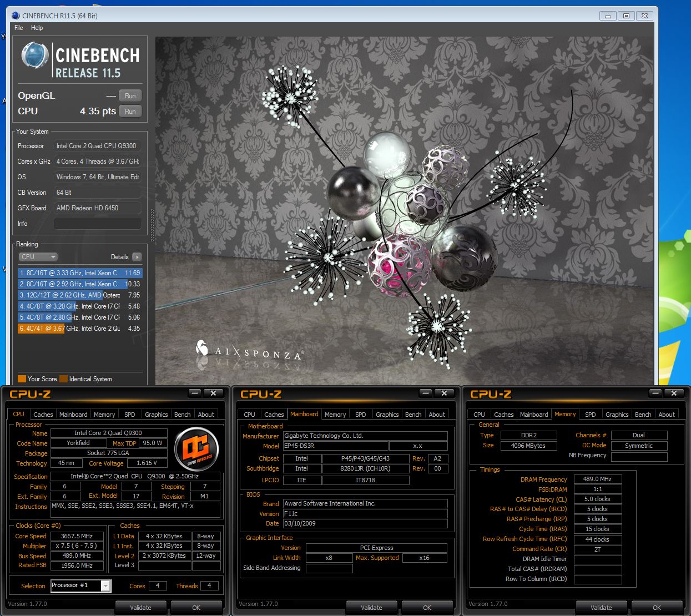Screen dimensions: 691x616
Task: Click the Core Voltage value 1.616 V
Action: click(x=147, y=463)
